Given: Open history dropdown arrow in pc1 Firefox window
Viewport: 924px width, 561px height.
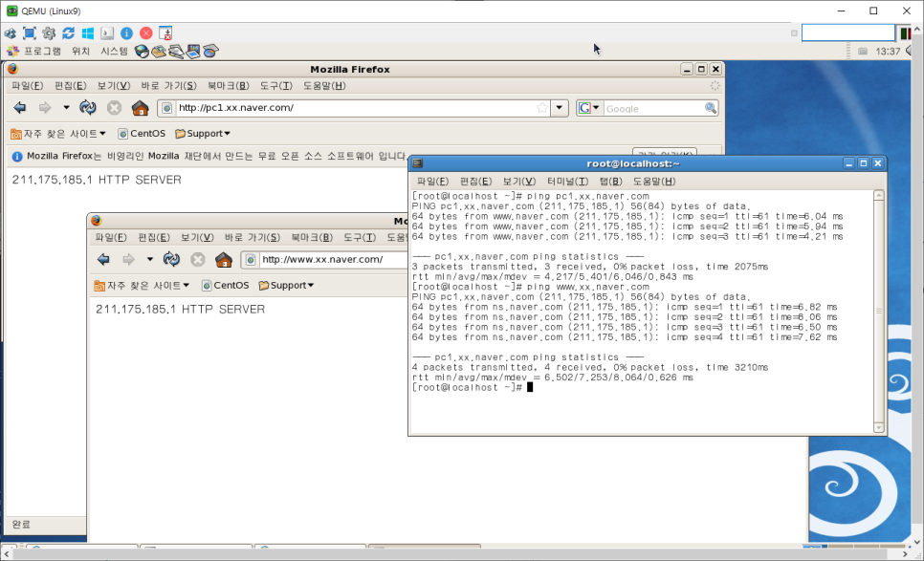Looking at the screenshot, I should point(66,108).
